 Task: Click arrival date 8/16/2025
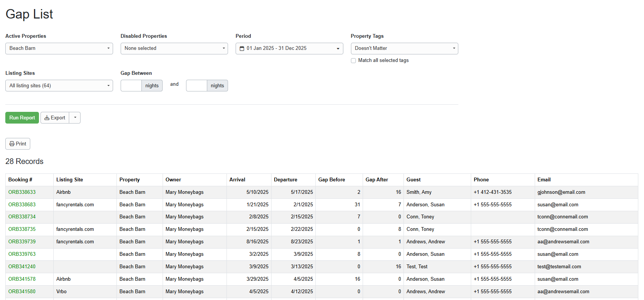[x=258, y=241]
